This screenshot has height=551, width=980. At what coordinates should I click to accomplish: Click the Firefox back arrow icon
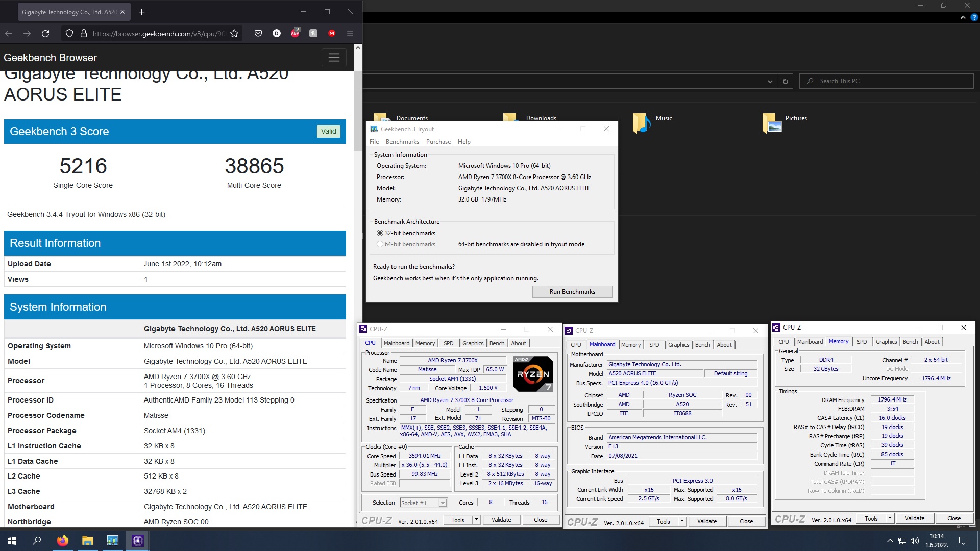tap(9, 34)
